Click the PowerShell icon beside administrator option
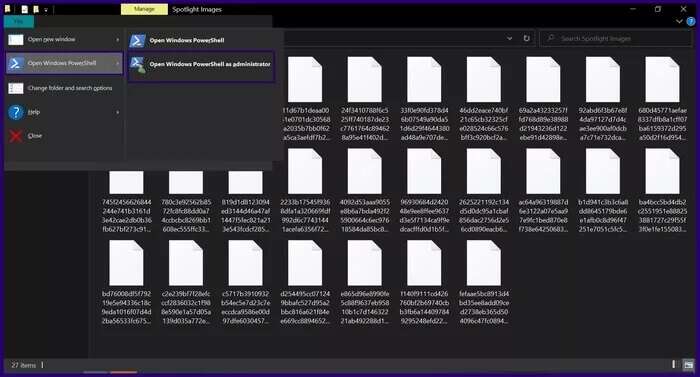 [138, 65]
